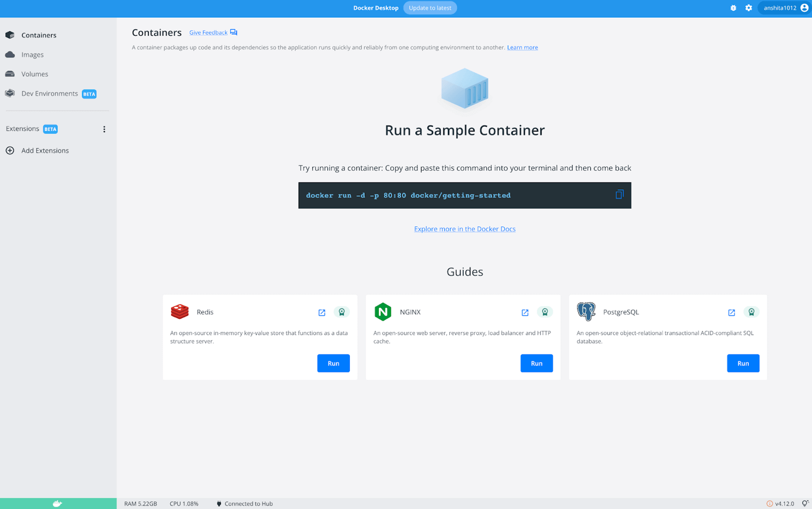812x509 pixels.
Task: Run the NGINX guide container
Action: (x=536, y=363)
